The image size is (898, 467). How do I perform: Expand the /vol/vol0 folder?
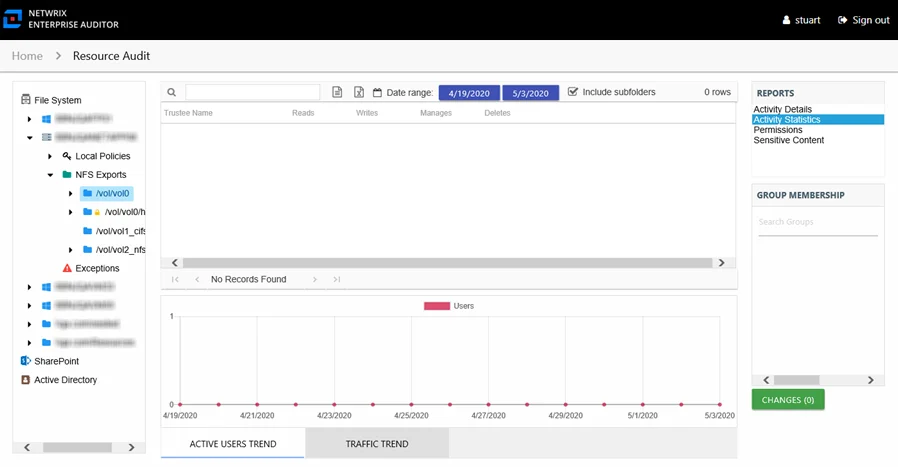(70, 194)
